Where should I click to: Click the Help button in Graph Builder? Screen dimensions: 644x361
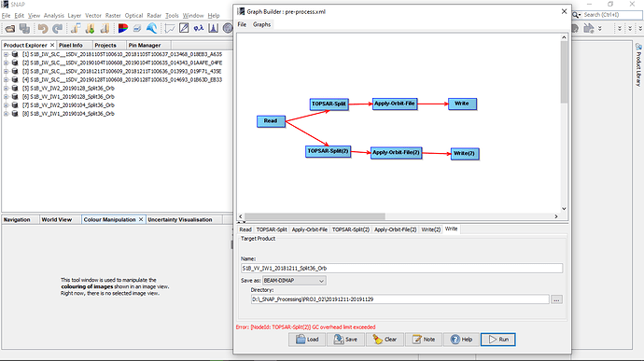pyautogui.click(x=461, y=340)
